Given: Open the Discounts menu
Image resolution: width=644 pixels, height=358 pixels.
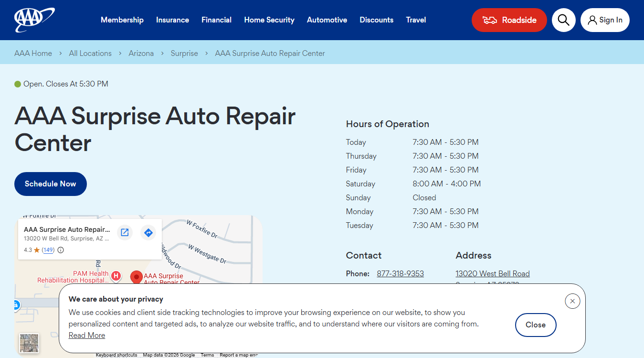Looking at the screenshot, I should (377, 20).
